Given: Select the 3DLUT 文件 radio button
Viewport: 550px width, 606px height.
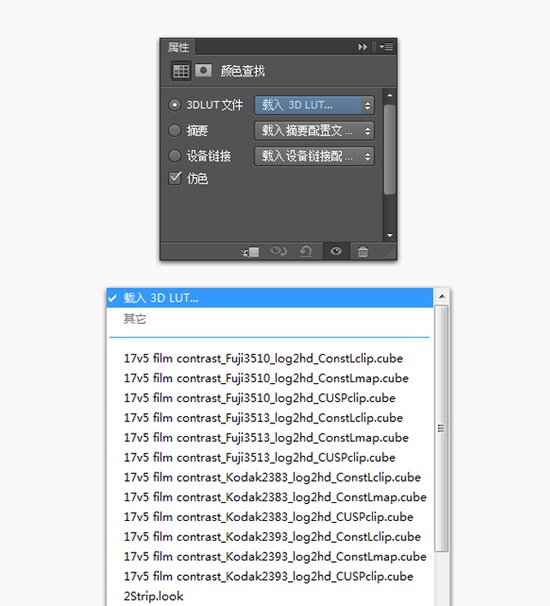Looking at the screenshot, I should click(x=174, y=105).
